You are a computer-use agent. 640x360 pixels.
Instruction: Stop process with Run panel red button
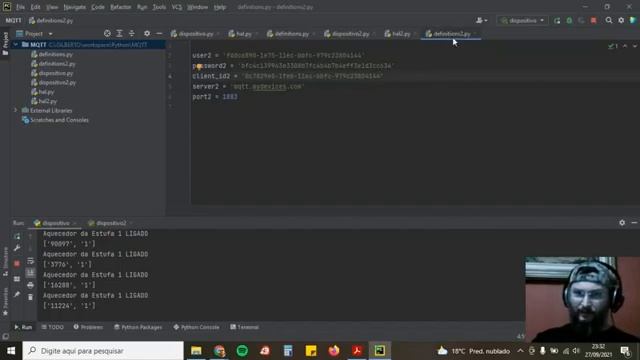pos(17,264)
